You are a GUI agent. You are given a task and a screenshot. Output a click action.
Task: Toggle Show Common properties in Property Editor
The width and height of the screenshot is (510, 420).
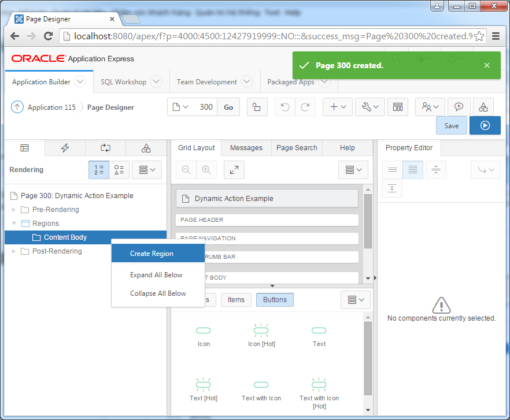coord(393,170)
